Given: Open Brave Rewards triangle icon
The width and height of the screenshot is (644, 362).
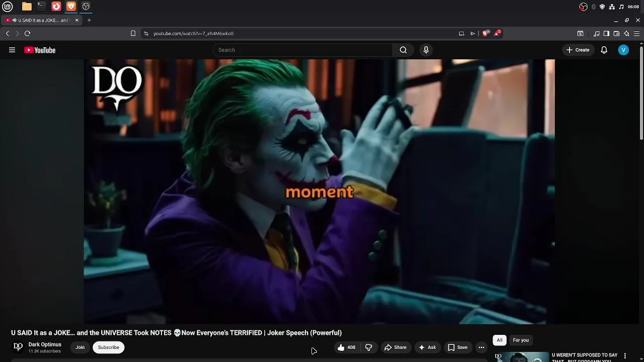Looking at the screenshot, I should point(498,33).
